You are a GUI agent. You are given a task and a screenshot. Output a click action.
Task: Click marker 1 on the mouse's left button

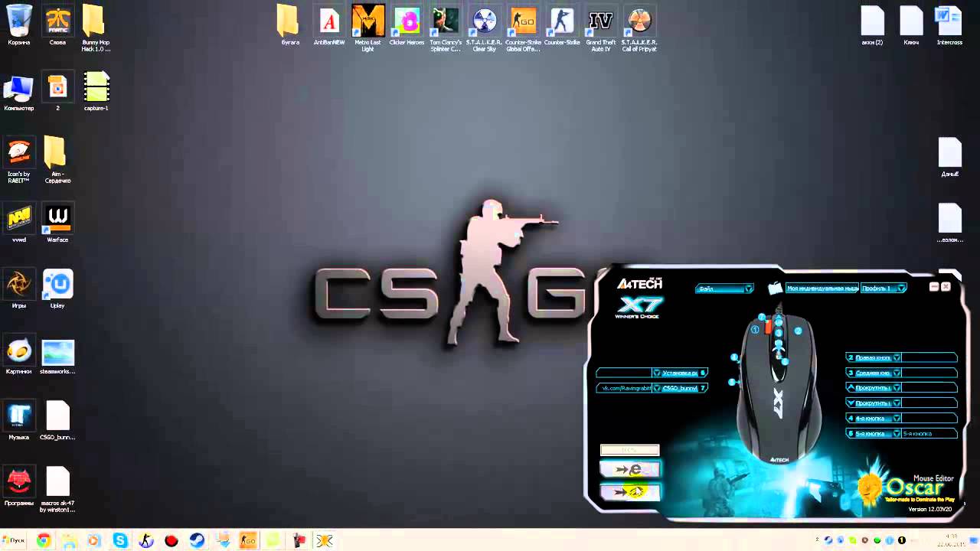click(755, 330)
